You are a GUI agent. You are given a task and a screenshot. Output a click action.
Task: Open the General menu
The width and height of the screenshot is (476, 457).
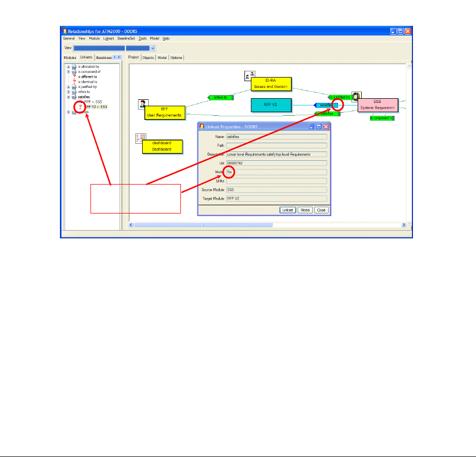(69, 39)
